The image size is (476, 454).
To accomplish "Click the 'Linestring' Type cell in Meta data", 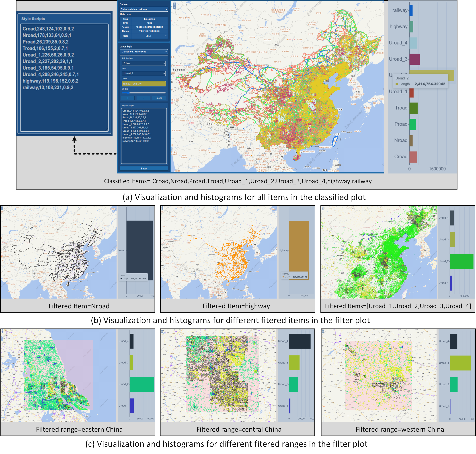I will pyautogui.click(x=149, y=19).
